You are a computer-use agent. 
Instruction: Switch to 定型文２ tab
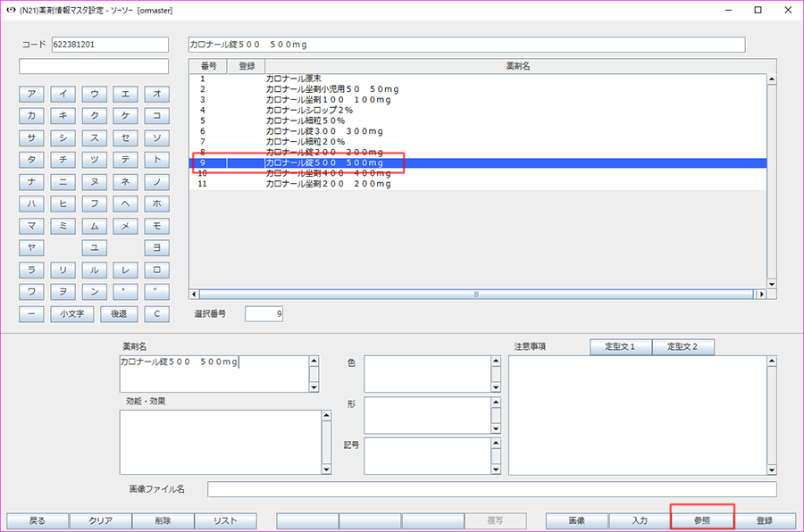pyautogui.click(x=683, y=347)
